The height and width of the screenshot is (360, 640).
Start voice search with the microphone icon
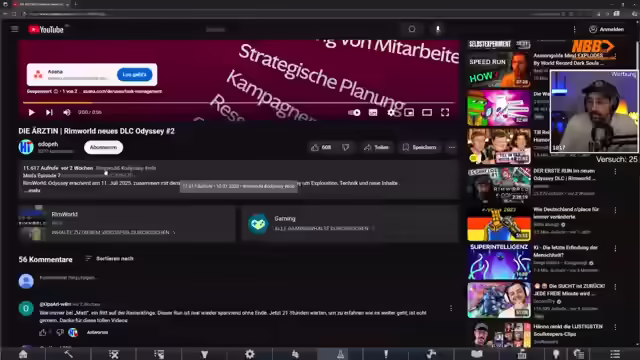click(438, 29)
